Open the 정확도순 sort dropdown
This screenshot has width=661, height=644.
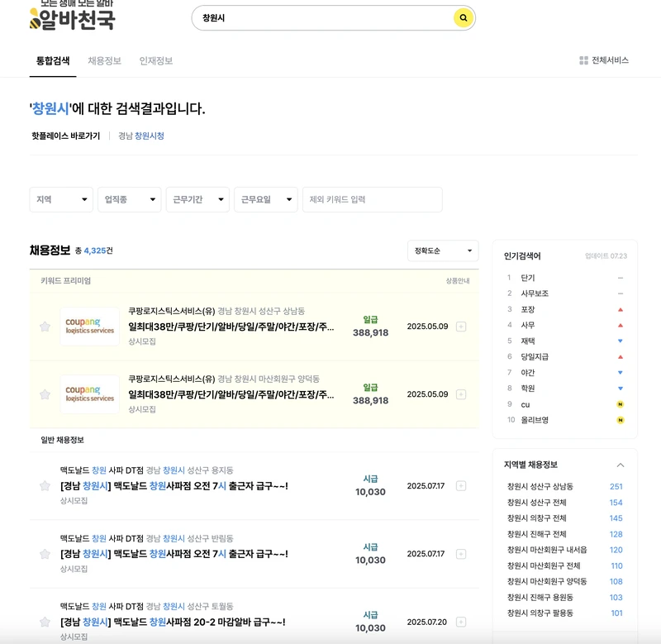(x=442, y=251)
